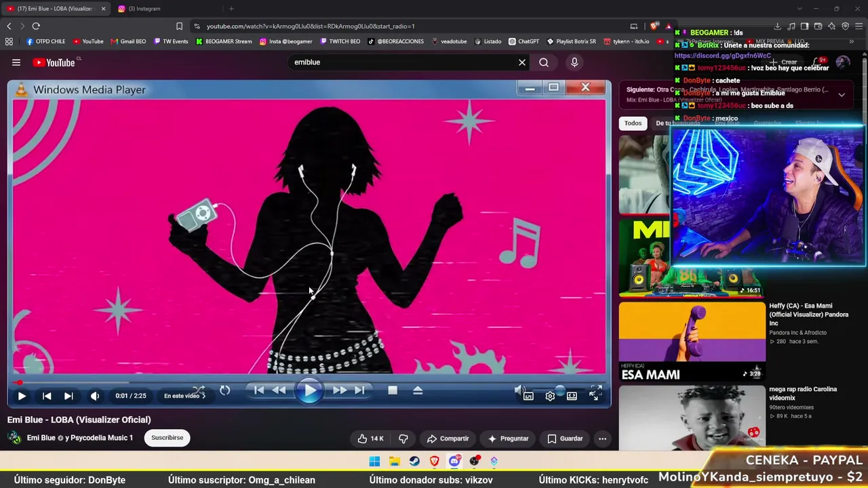Open the YouTube account avatar menu

(843, 62)
